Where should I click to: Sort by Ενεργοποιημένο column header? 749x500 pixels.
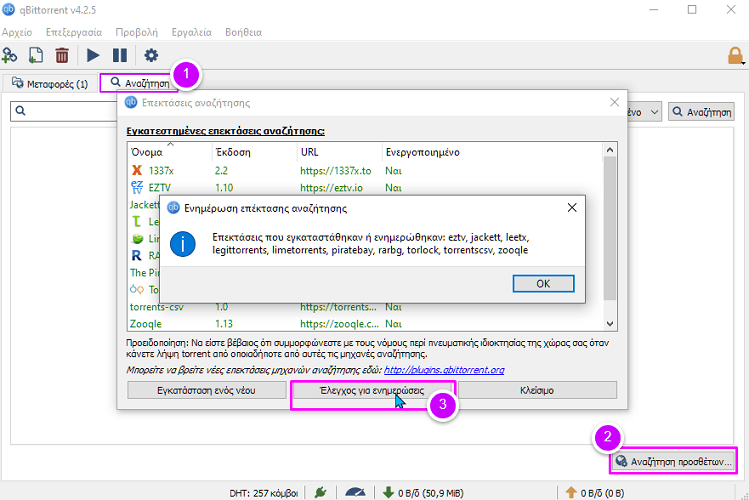point(423,152)
